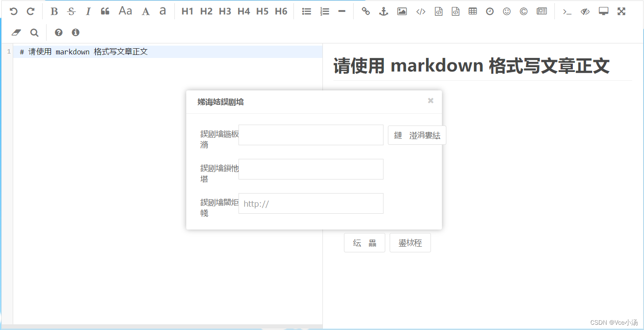The height and width of the screenshot is (330, 644).
Task: Insert H1 heading
Action: tap(188, 11)
